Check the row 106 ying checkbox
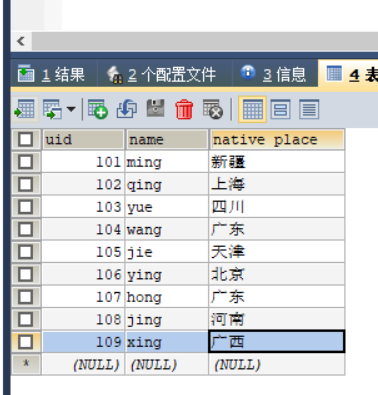The height and width of the screenshot is (395, 378). [x=26, y=274]
